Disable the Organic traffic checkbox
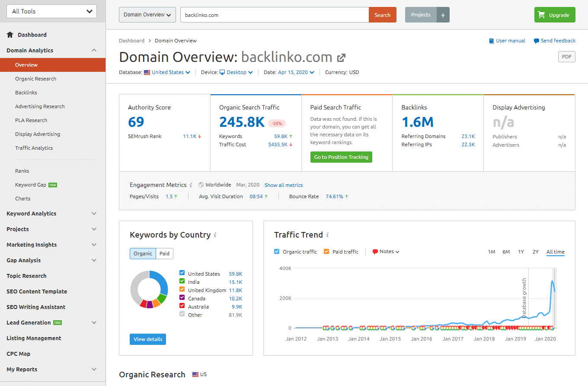This screenshot has width=588, height=386. pos(277,251)
